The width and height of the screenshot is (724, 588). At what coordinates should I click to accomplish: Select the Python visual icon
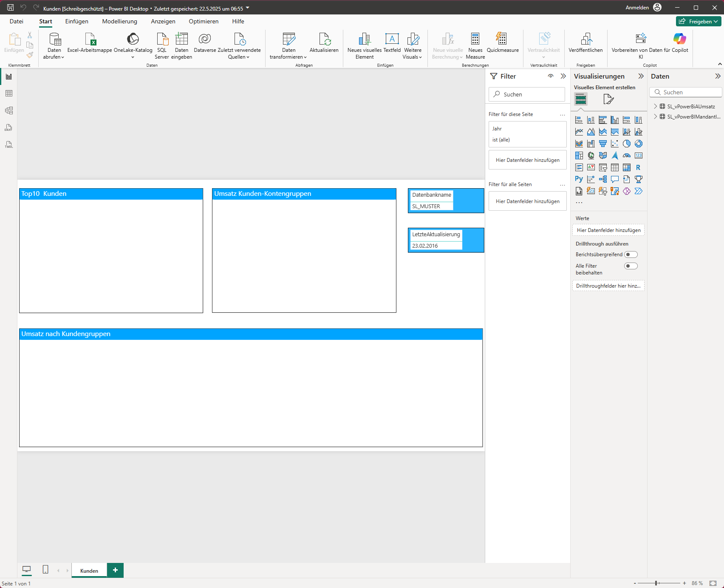click(x=579, y=179)
